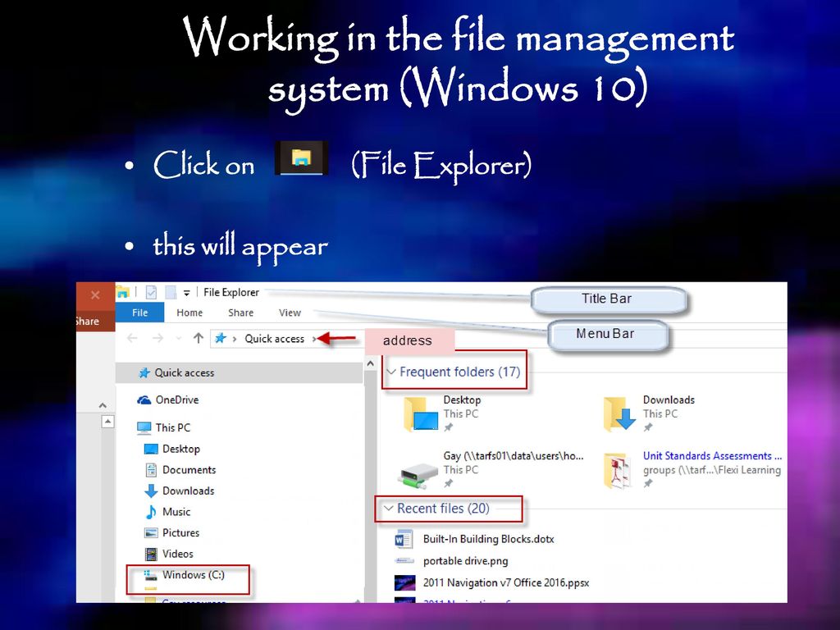Open the Share ribbon tab
Image resolution: width=840 pixels, height=630 pixels.
[x=240, y=313]
